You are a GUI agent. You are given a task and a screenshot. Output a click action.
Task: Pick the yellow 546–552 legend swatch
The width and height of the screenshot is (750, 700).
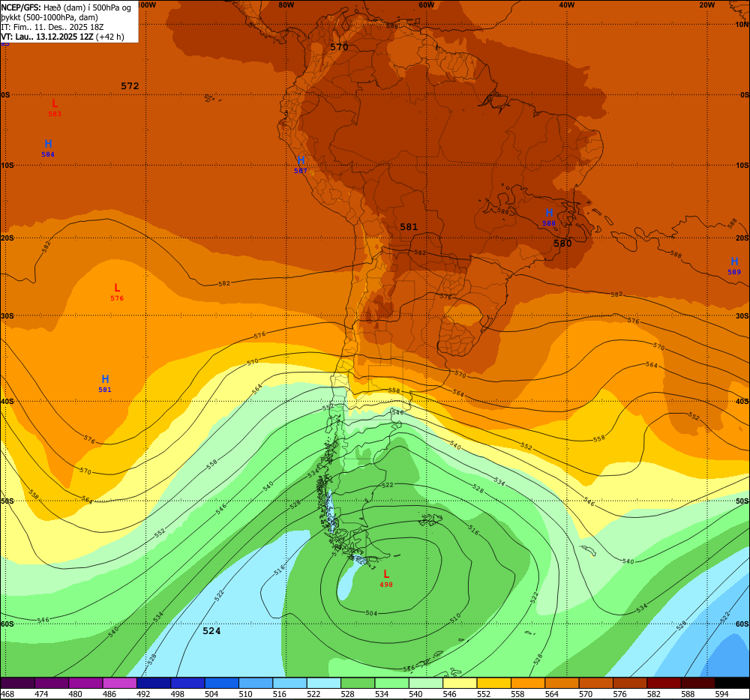[x=460, y=683]
